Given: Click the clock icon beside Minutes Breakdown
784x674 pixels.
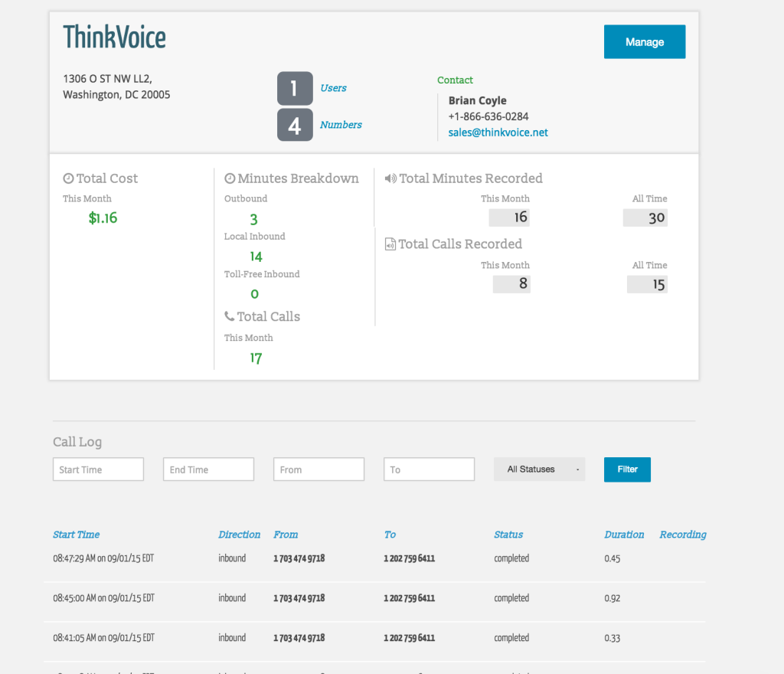Looking at the screenshot, I should click(230, 178).
